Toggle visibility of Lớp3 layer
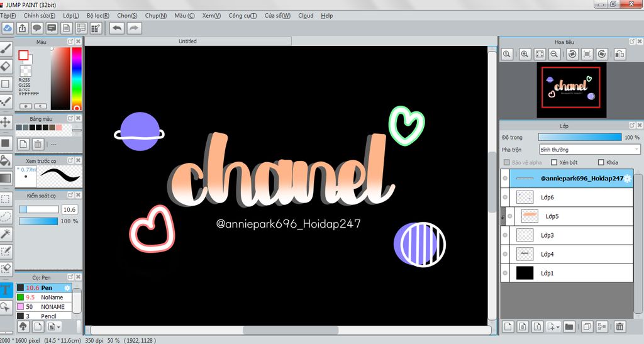 click(x=505, y=235)
